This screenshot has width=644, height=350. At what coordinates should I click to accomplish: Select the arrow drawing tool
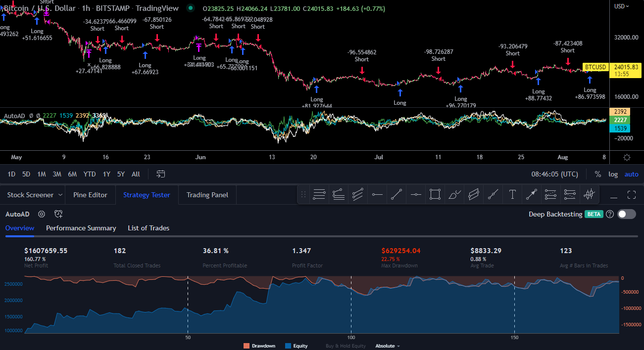pos(532,195)
